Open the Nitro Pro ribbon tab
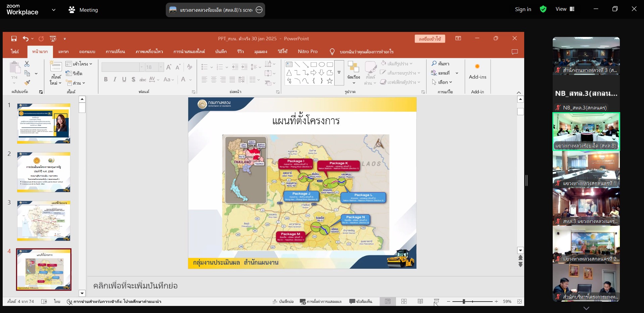The height and width of the screenshot is (313, 644). pos(307,52)
